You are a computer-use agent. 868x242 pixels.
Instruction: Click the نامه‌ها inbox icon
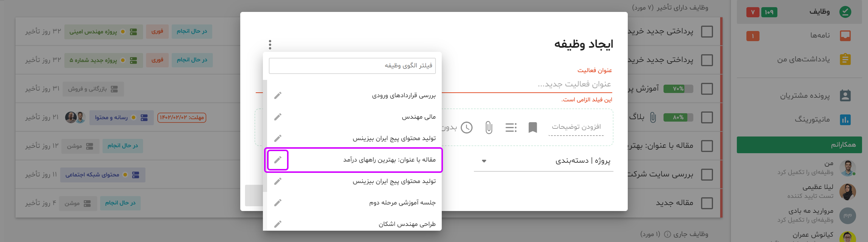click(845, 35)
